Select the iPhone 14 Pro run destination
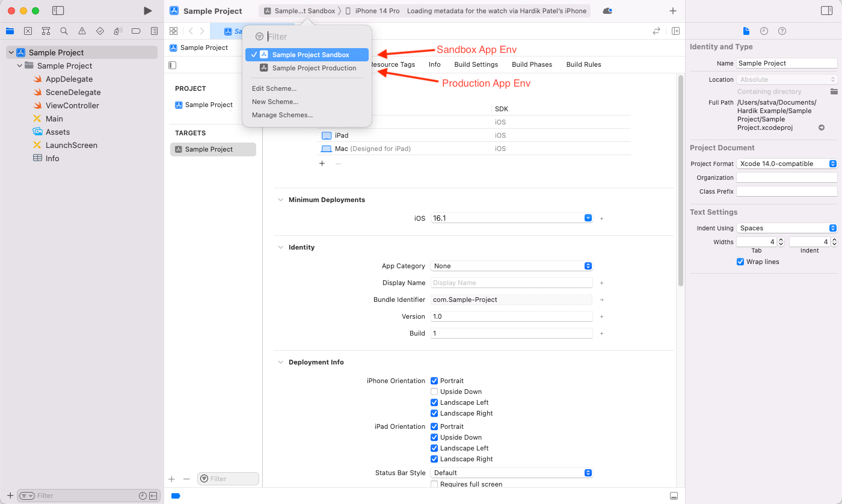This screenshot has width=842, height=504. [373, 11]
